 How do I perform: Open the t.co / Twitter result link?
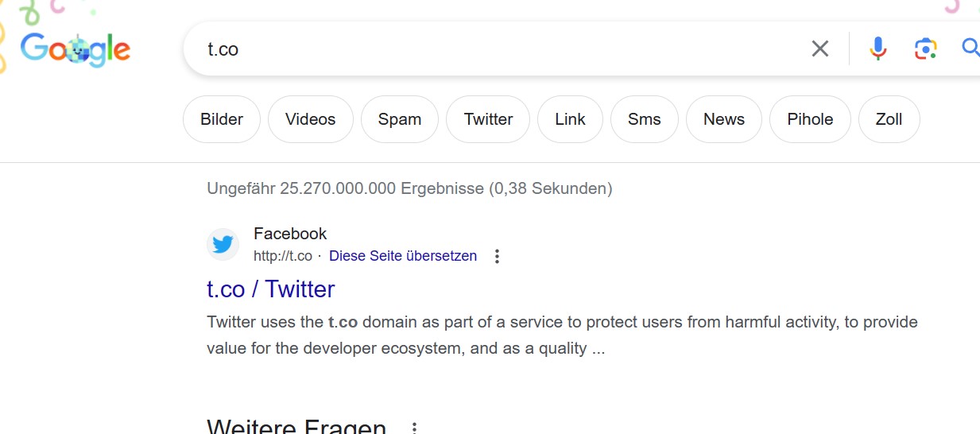270,289
